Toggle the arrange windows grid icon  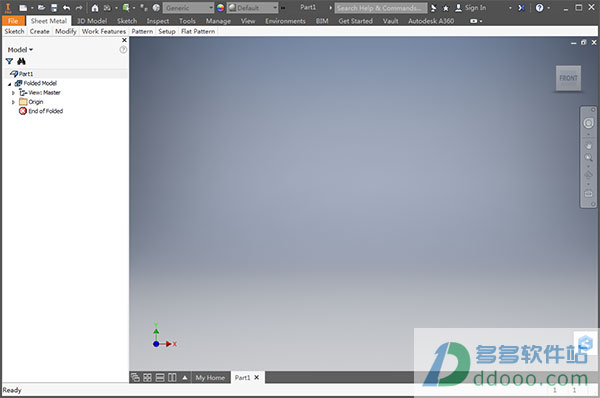pos(147,378)
